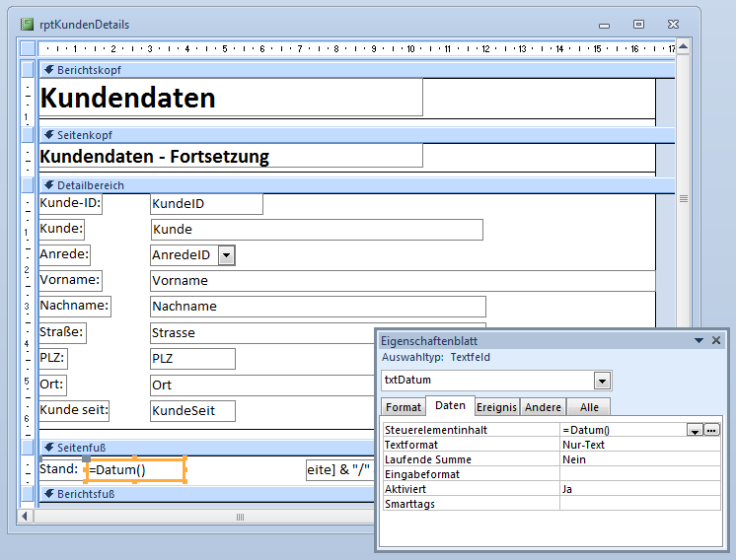The image size is (736, 560).
Task: Click the Smarttags value field
Action: pyautogui.click(x=640, y=504)
